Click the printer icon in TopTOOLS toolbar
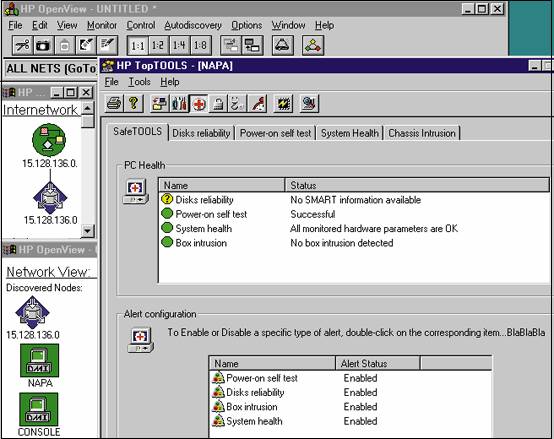 (114, 103)
